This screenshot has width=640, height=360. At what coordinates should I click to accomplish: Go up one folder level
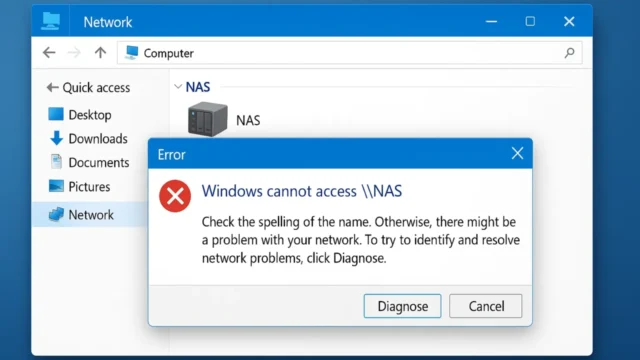coord(100,52)
